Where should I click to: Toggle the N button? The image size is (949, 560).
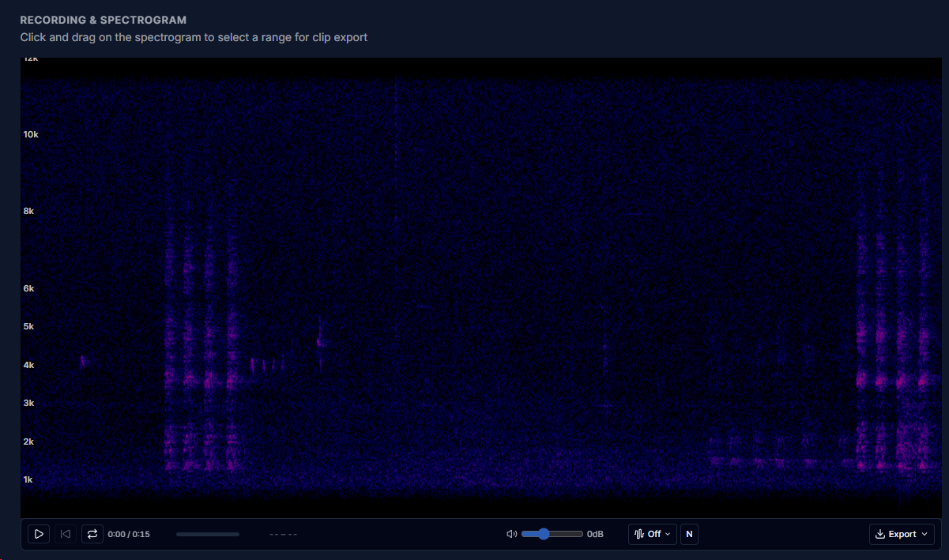689,534
